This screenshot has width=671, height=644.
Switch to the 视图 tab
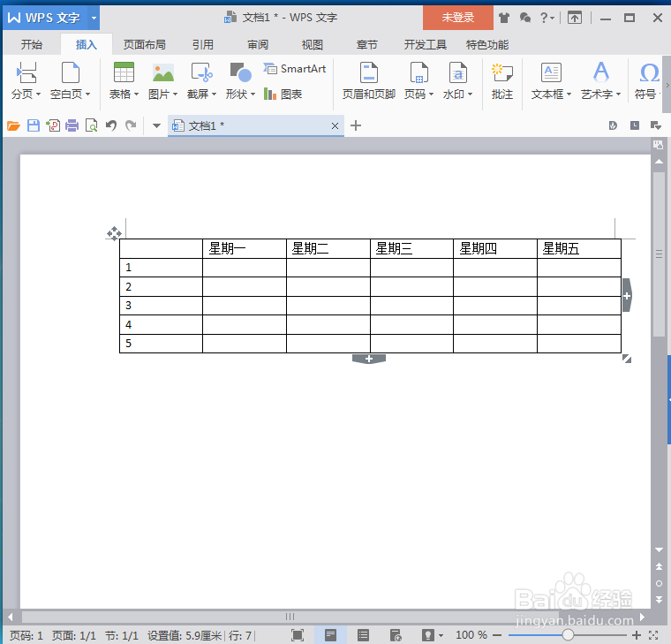(x=312, y=44)
